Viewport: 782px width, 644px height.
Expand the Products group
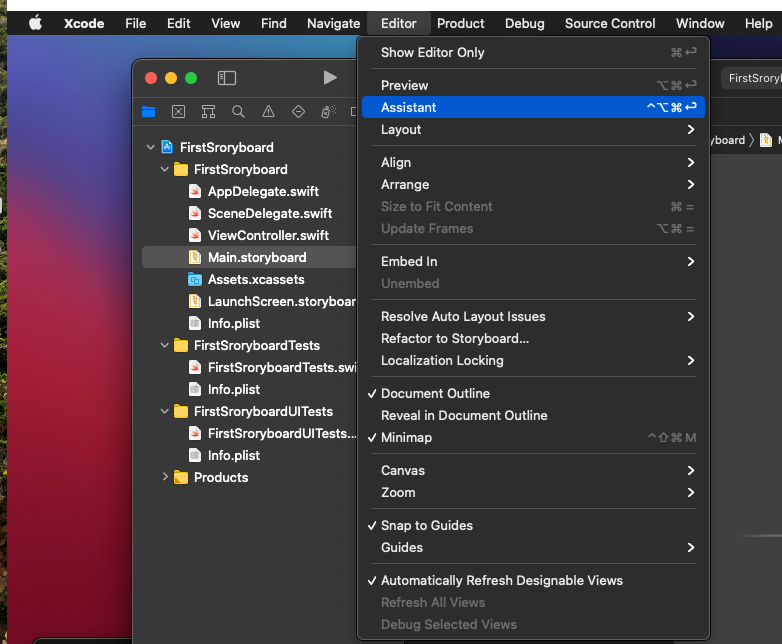(165, 477)
